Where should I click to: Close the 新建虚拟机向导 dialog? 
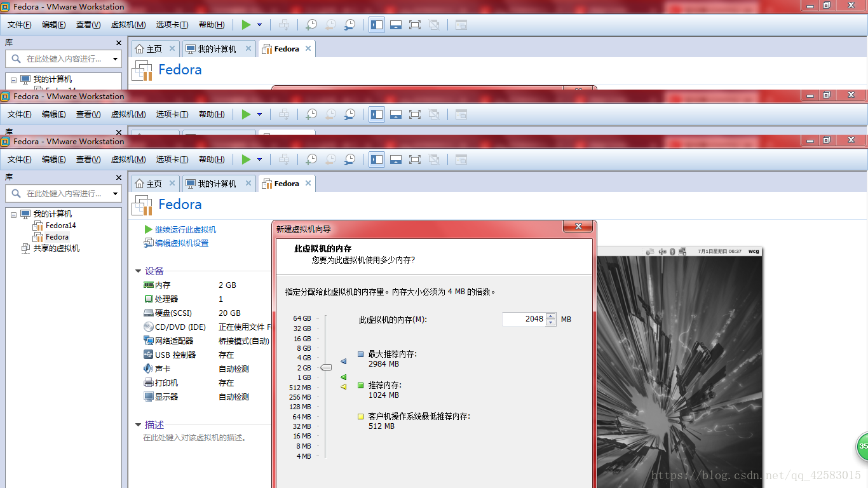click(x=578, y=226)
